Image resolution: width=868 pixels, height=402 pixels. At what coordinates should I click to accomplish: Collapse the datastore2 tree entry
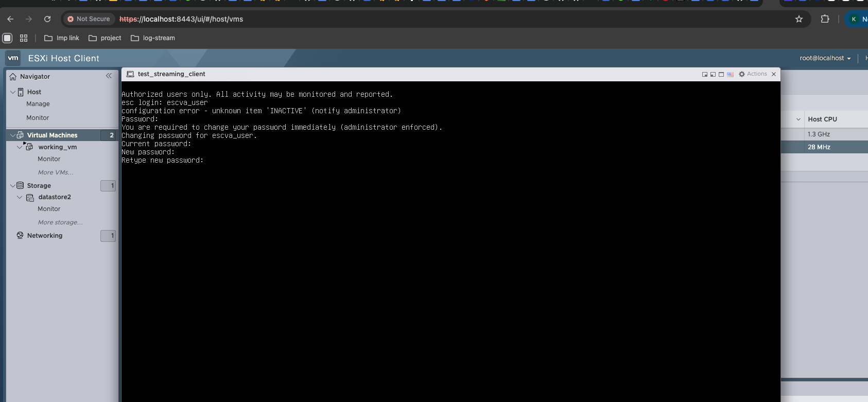[20, 197]
